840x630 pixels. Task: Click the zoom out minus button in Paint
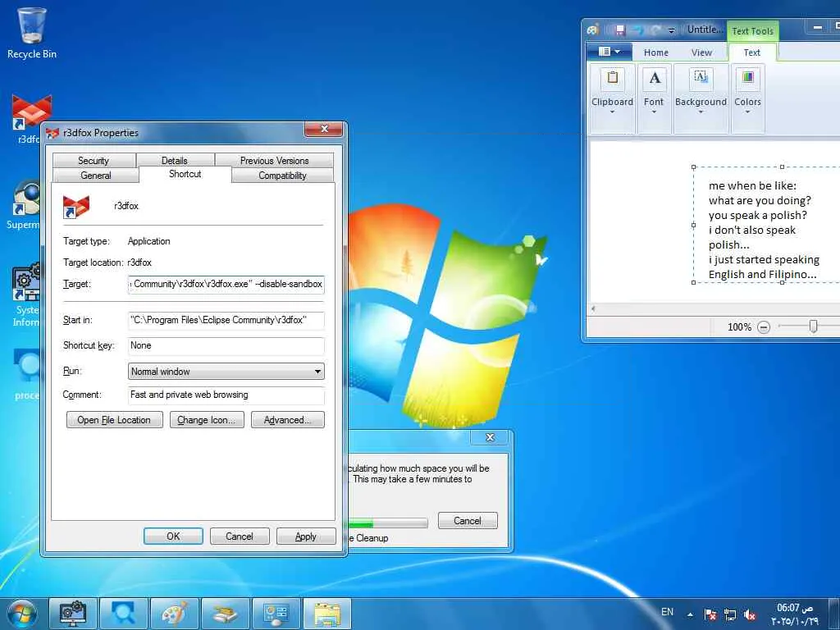(764, 326)
